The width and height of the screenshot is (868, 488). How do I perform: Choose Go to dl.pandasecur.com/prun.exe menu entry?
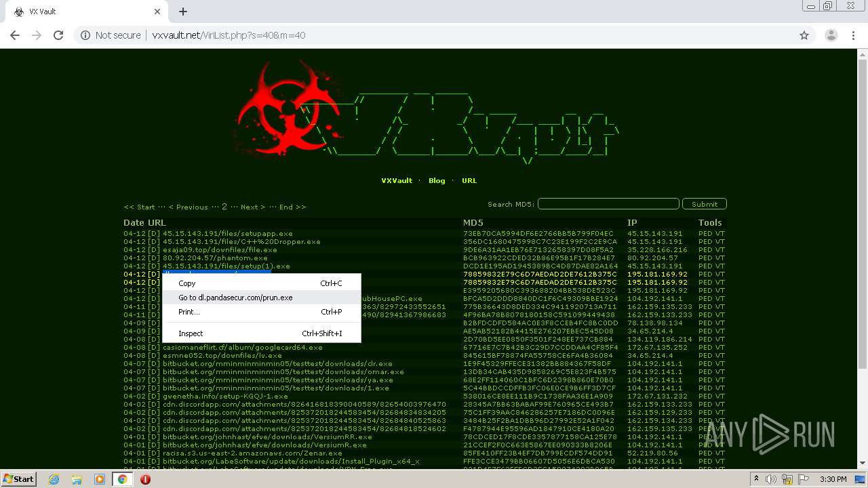[x=262, y=298]
